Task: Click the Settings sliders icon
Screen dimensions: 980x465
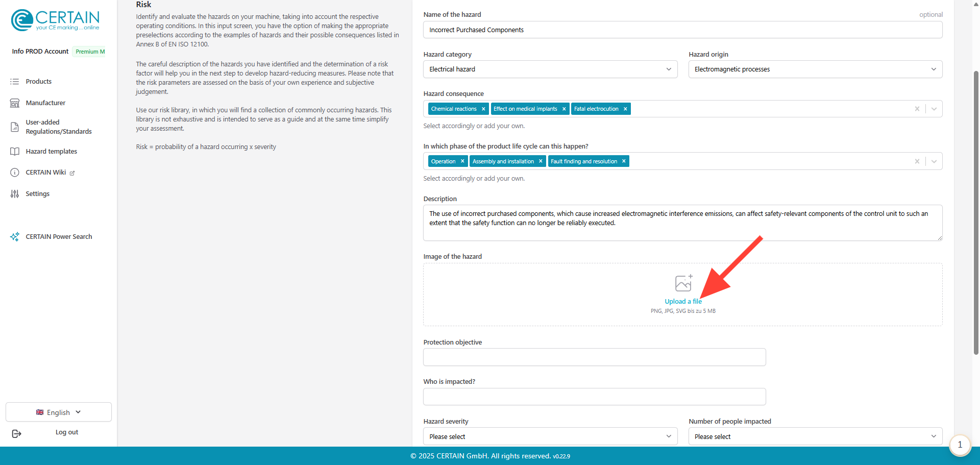Action: (15, 194)
